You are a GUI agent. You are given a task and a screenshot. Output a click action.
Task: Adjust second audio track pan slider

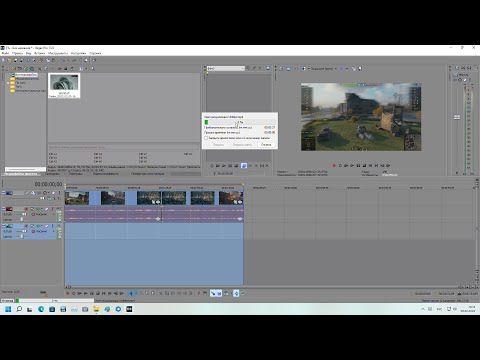tap(22, 236)
